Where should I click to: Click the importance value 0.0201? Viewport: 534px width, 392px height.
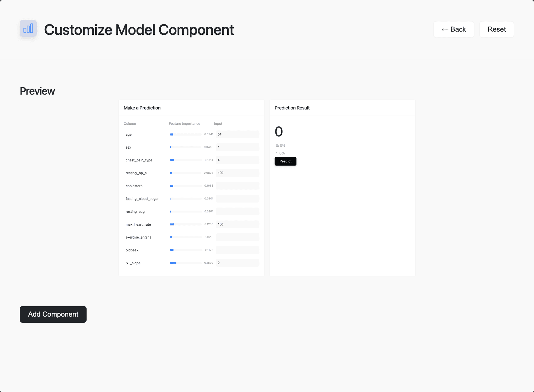pyautogui.click(x=209, y=199)
